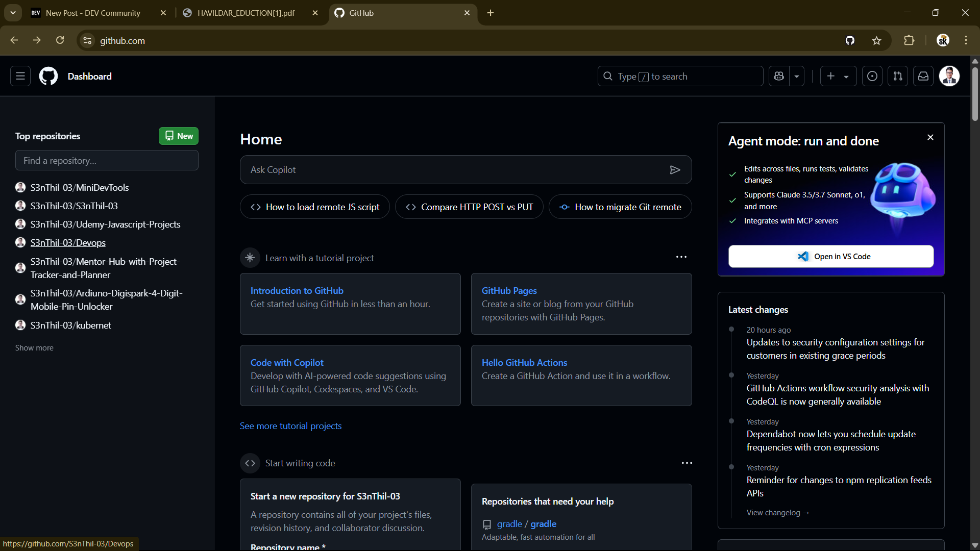Open Code with Copilot tutorial

pyautogui.click(x=287, y=362)
